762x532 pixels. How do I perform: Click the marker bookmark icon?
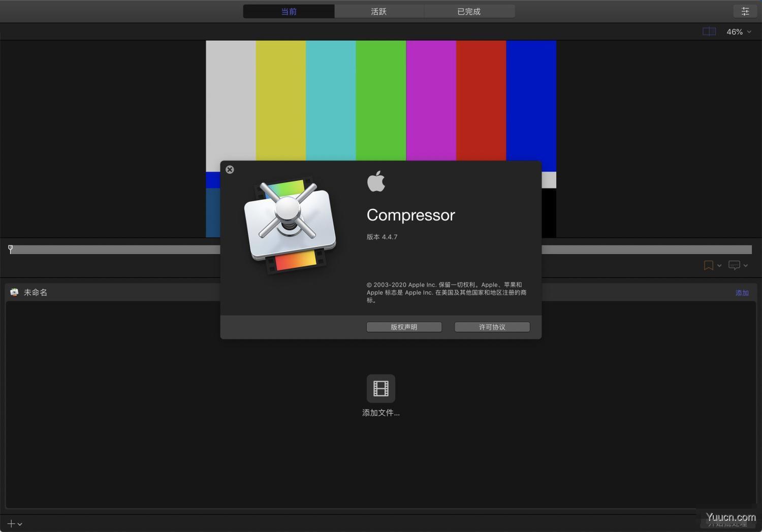tap(708, 265)
